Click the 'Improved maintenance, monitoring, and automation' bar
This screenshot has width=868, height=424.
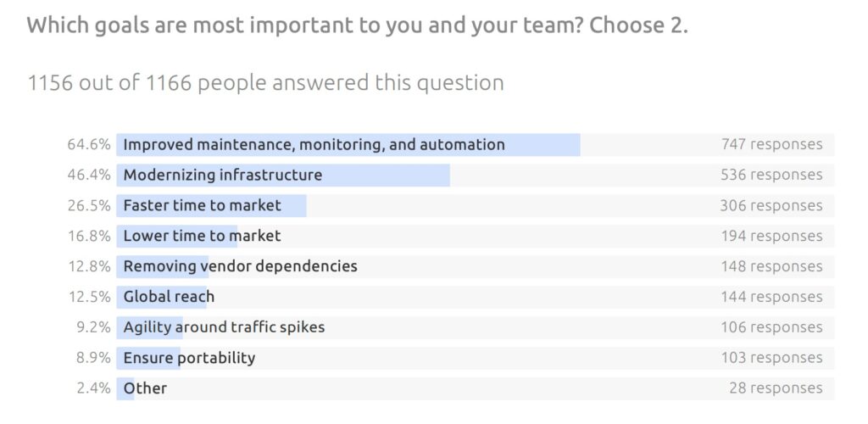point(475,144)
